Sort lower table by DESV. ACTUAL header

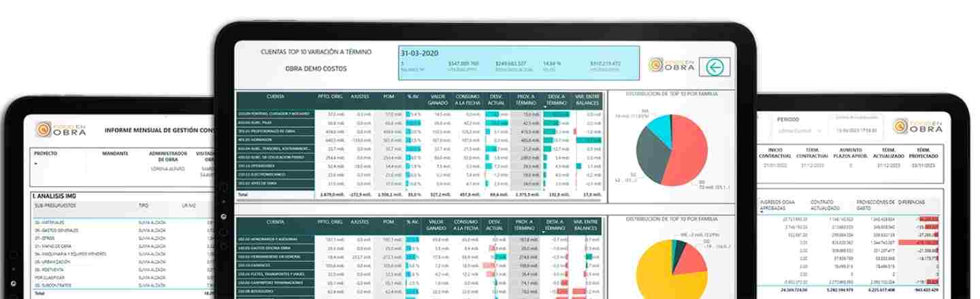tap(496, 225)
